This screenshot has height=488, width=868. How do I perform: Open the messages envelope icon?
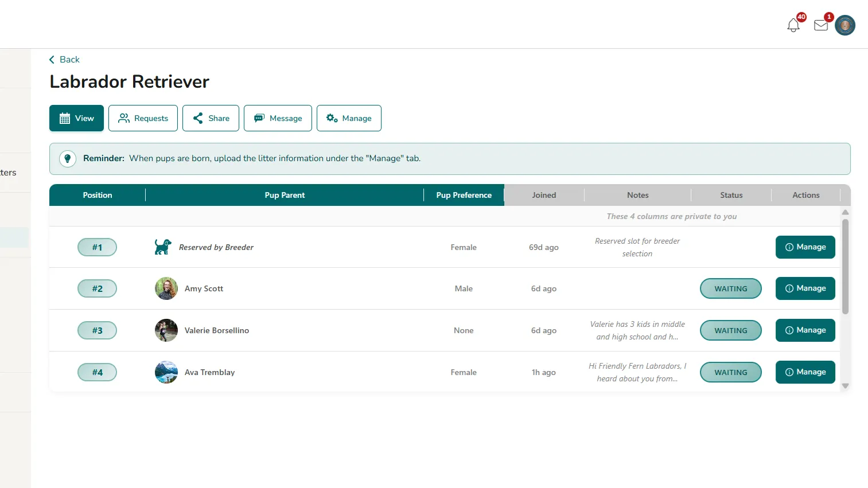click(820, 25)
